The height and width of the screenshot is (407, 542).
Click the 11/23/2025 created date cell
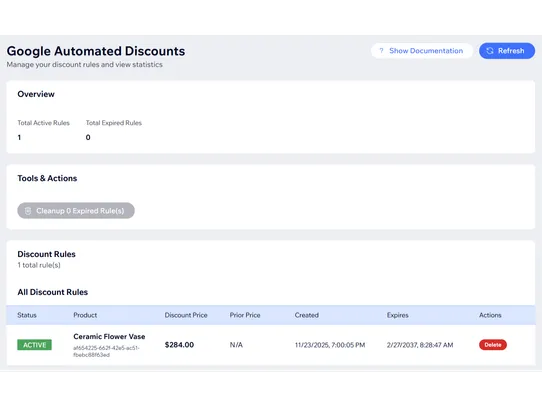click(x=330, y=345)
